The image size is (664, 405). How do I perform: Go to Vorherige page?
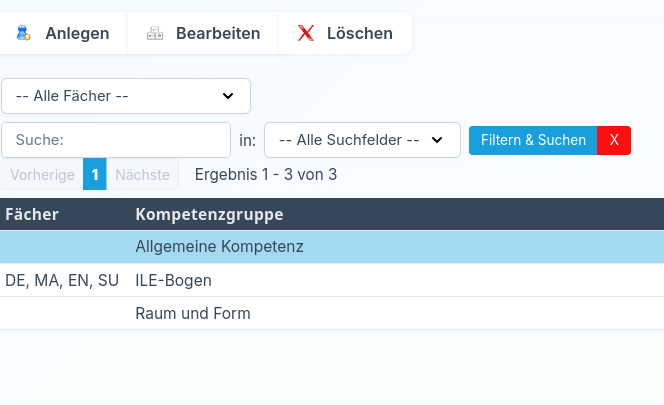tap(42, 174)
